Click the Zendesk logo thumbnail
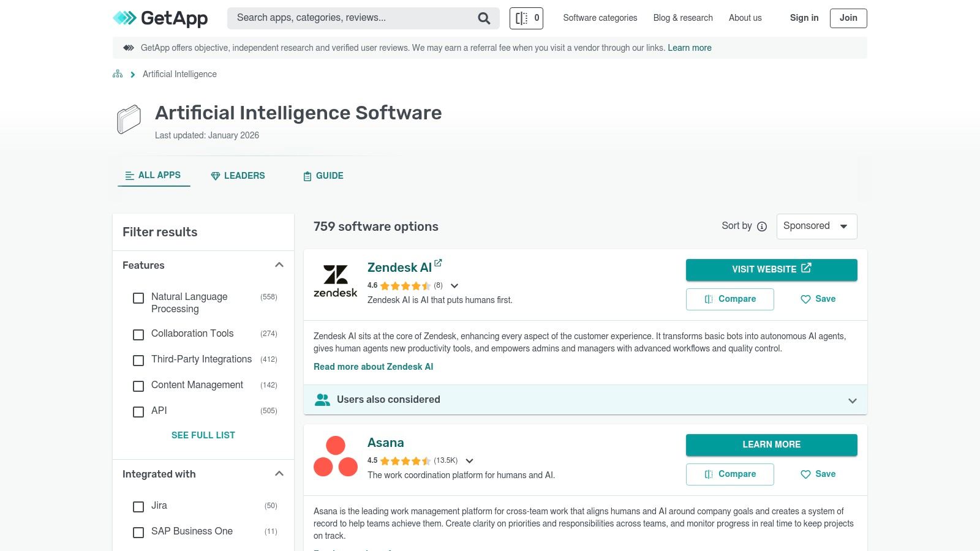 (x=335, y=281)
